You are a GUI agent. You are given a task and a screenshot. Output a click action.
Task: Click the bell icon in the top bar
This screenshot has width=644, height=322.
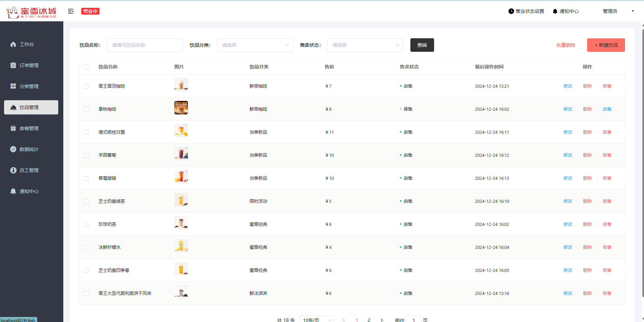555,11
